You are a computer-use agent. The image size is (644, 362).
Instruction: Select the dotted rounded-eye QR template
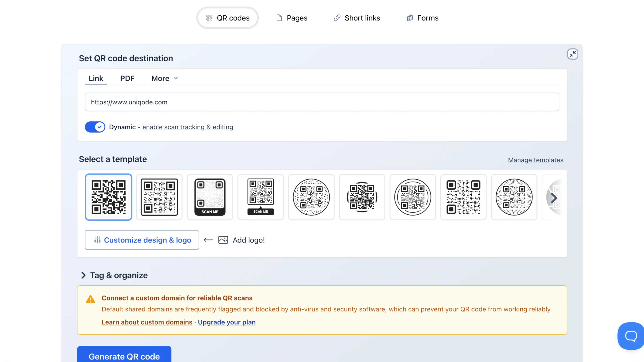click(x=464, y=197)
